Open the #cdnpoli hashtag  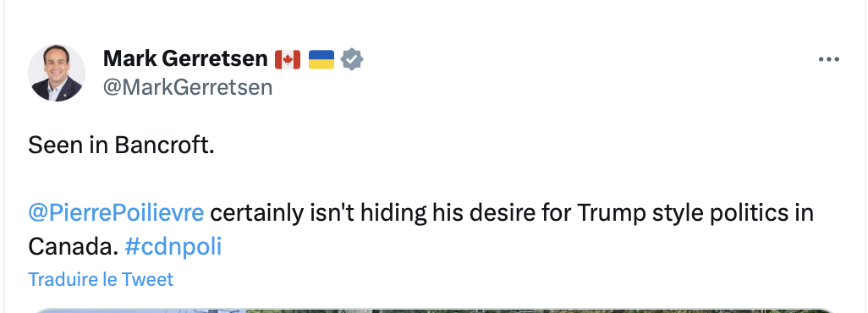point(173,247)
